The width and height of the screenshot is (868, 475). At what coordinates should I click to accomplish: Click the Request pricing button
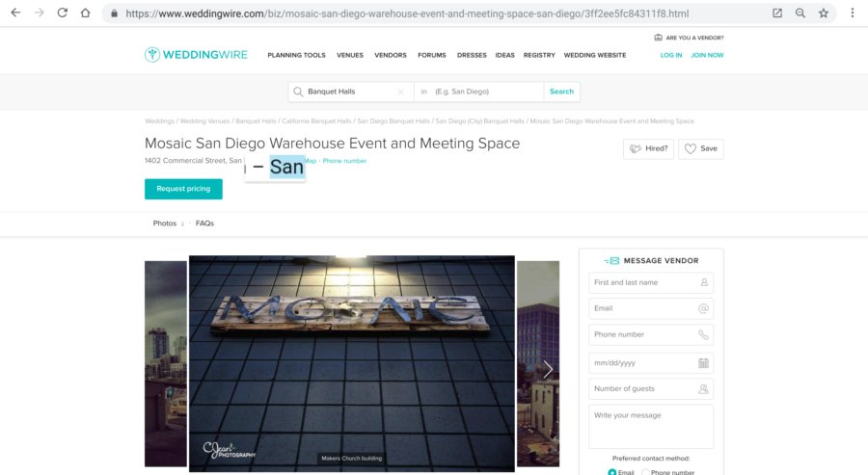(x=183, y=189)
